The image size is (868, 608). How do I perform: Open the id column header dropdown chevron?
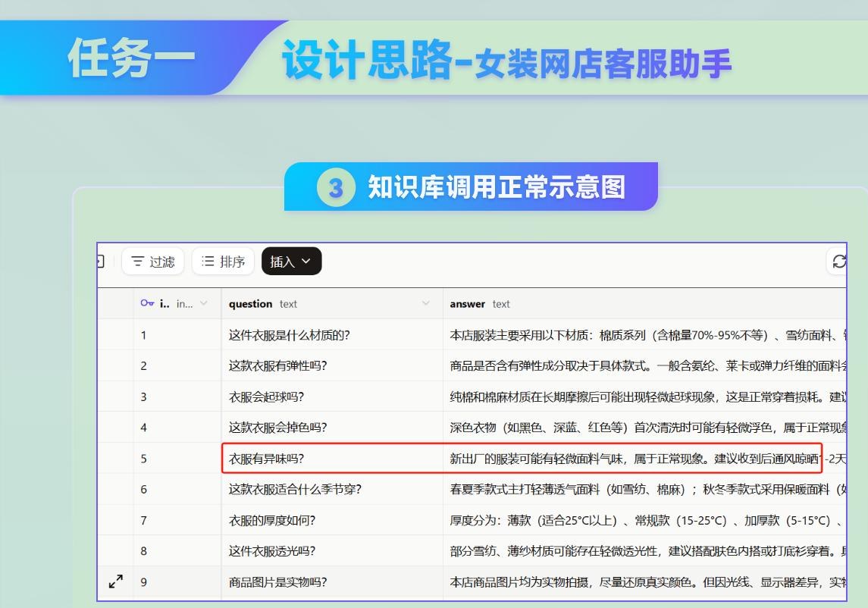pos(204,303)
